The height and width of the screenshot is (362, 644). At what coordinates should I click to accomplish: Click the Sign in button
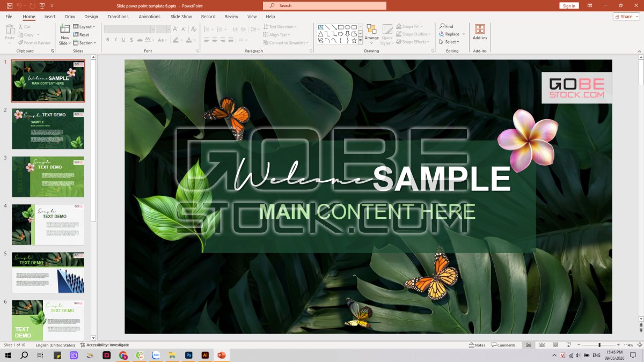[x=569, y=5]
